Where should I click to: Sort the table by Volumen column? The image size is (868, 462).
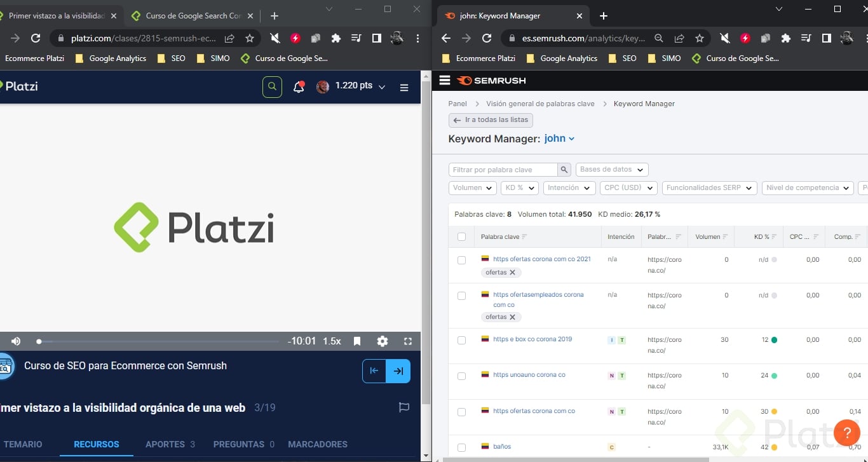(711, 237)
